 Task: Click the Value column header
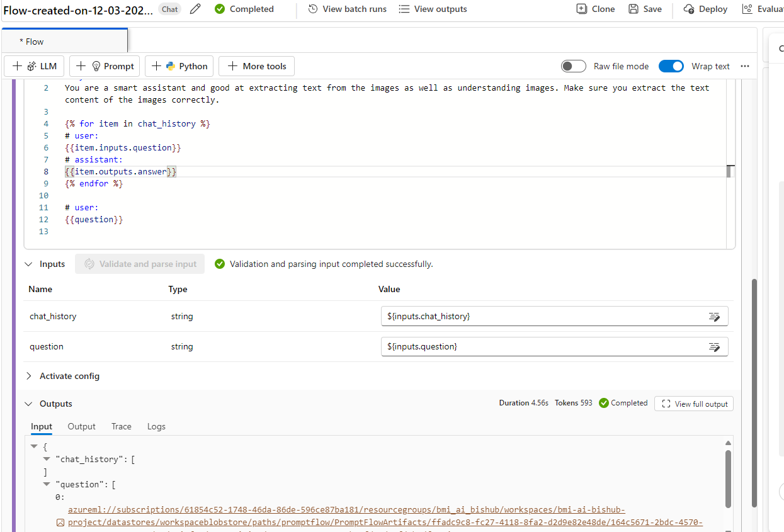tap(389, 289)
